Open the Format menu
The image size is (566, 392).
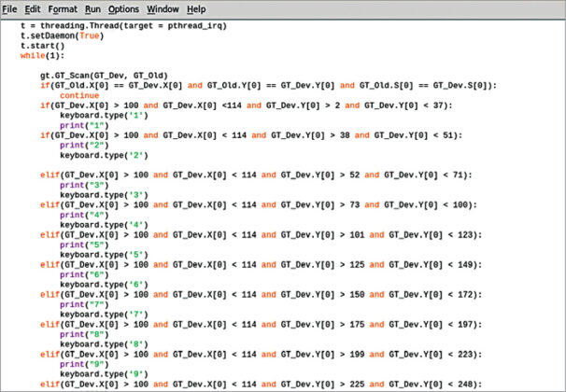click(x=63, y=8)
